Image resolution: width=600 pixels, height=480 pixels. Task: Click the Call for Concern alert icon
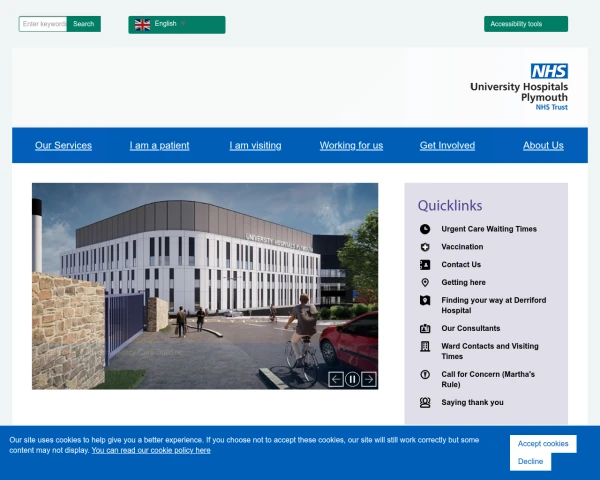point(425,374)
